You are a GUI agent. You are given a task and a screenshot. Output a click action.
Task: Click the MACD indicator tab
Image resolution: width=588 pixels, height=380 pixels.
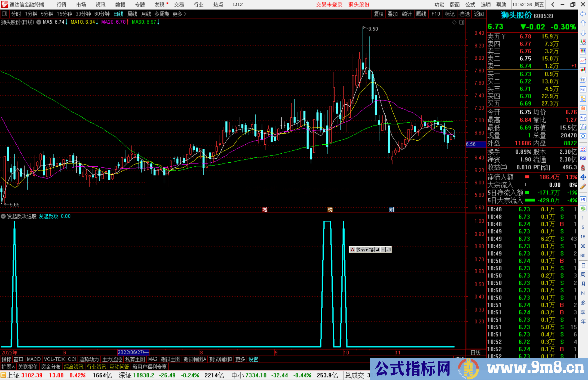point(34,359)
